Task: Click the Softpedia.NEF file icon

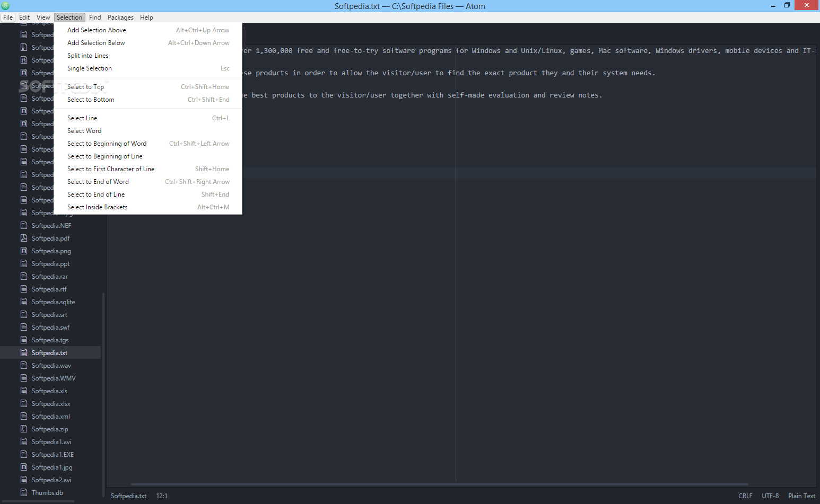Action: pyautogui.click(x=24, y=225)
